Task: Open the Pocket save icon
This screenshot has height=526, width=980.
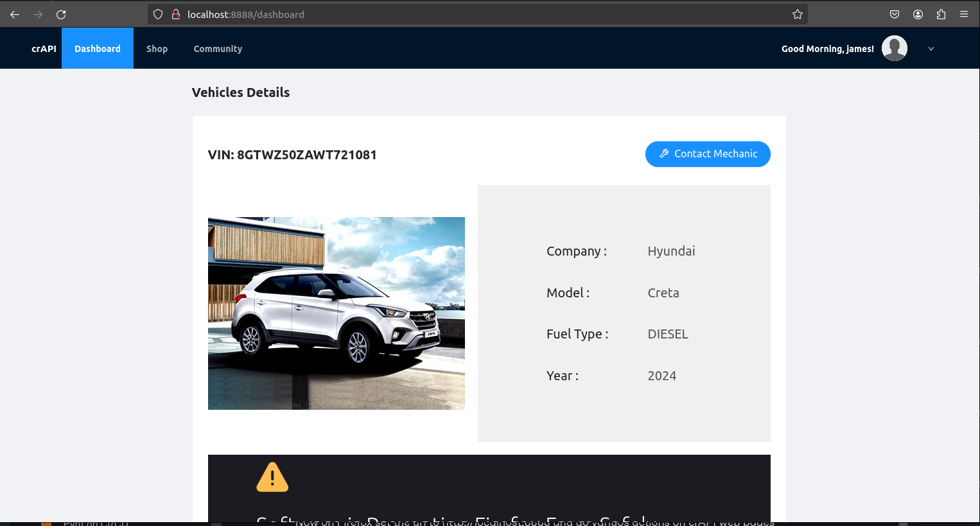Action: point(895,14)
